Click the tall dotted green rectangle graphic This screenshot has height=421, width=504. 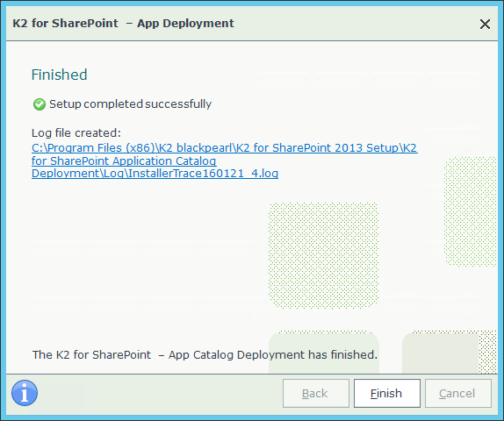(471, 212)
